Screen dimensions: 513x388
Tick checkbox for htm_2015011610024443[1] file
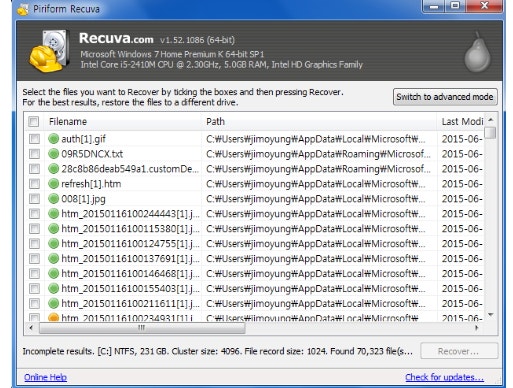point(34,214)
